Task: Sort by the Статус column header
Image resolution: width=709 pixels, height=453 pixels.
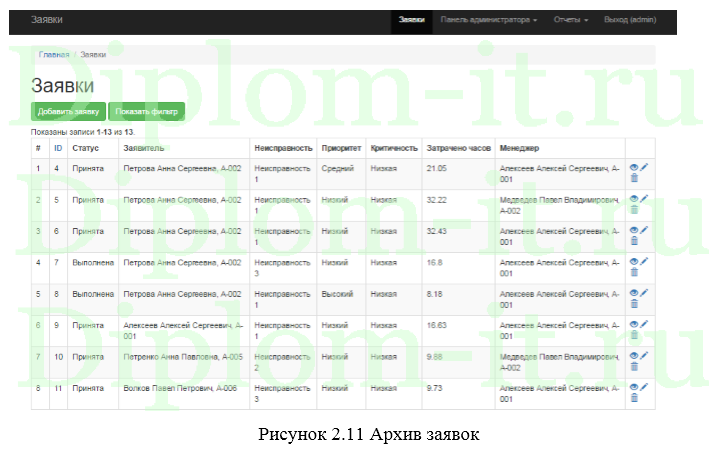Action: (86, 147)
